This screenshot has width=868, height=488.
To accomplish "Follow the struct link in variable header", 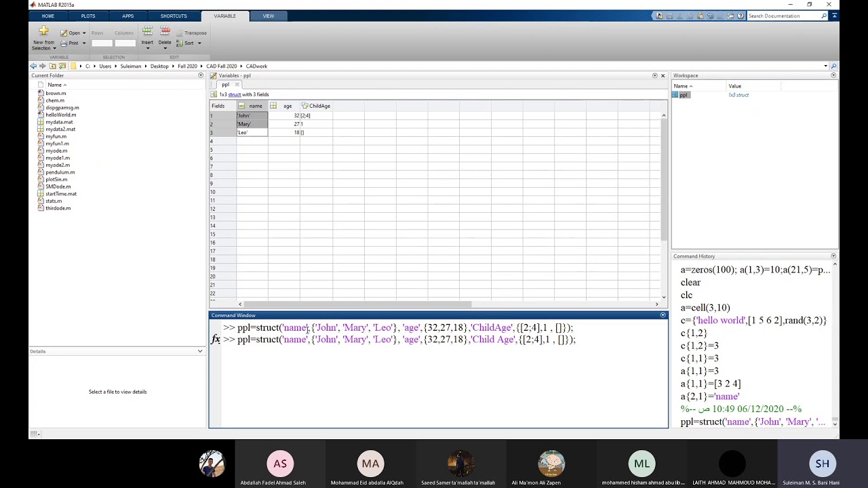I will (234, 95).
